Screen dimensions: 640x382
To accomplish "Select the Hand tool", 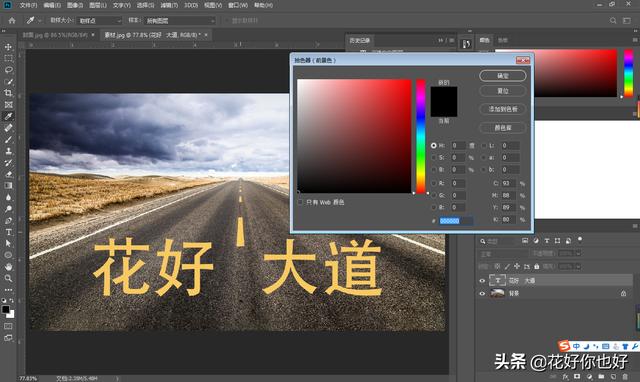I will pyautogui.click(x=8, y=267).
